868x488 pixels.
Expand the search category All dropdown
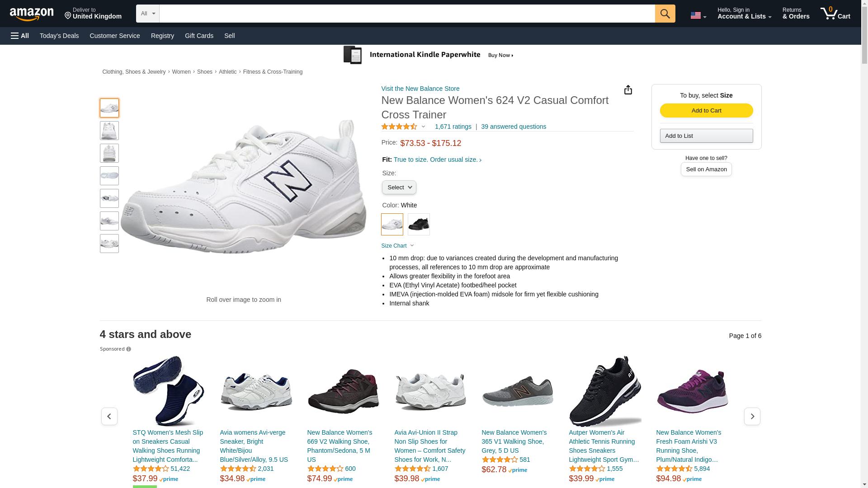tap(147, 14)
